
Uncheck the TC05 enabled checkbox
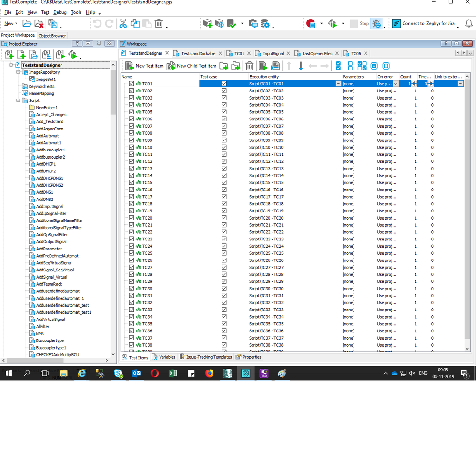132,112
